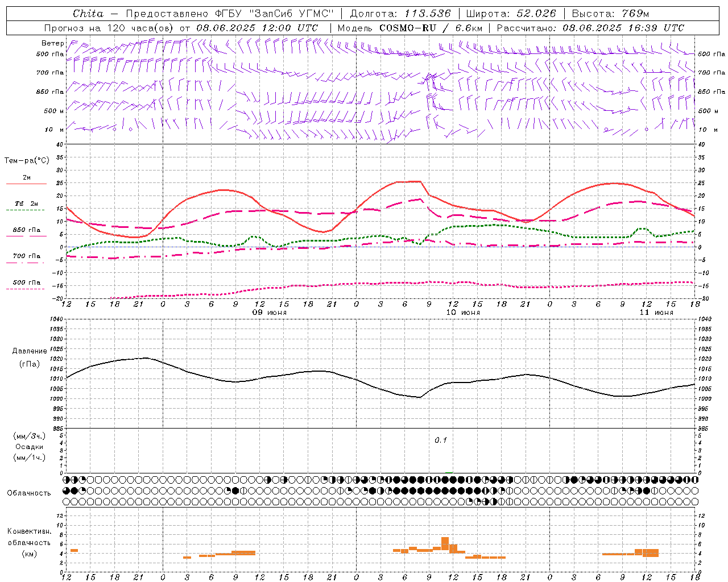Image resolution: width=728 pixels, height=582 pixels.
Task: Click the "Td 2м" dew point legend entry
Action: click(27, 203)
